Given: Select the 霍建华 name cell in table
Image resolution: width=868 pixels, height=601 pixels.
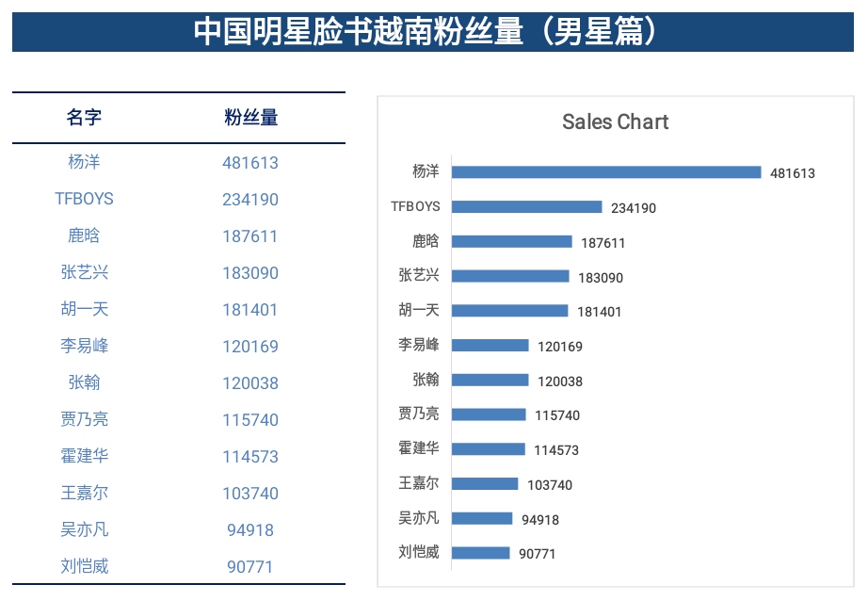Looking at the screenshot, I should pyautogui.click(x=84, y=456).
